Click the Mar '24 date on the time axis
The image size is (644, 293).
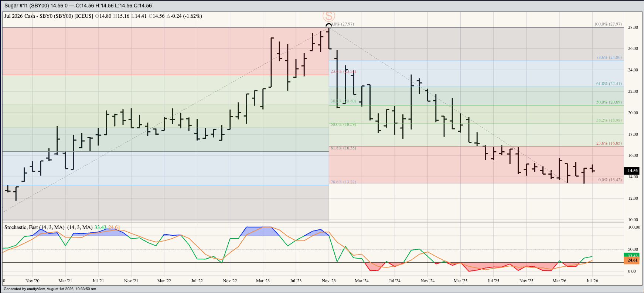[362, 281]
